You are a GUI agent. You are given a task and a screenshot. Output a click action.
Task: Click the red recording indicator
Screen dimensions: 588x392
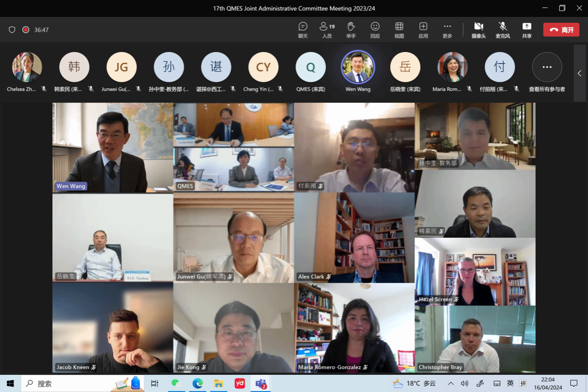click(x=26, y=30)
